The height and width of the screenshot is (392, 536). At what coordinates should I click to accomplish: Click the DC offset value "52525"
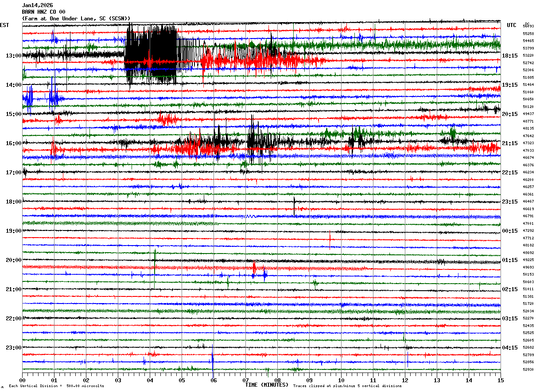(x=528, y=333)
